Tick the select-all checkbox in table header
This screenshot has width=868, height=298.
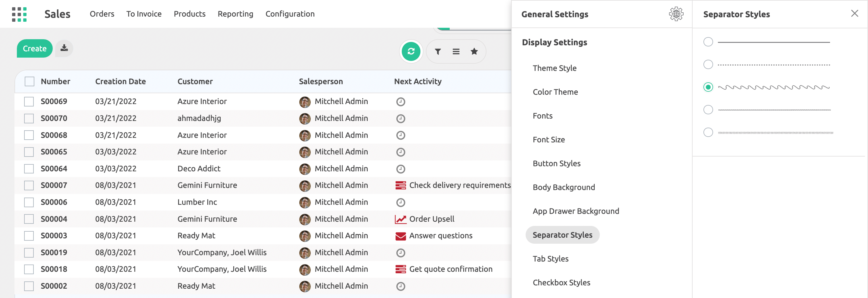30,81
